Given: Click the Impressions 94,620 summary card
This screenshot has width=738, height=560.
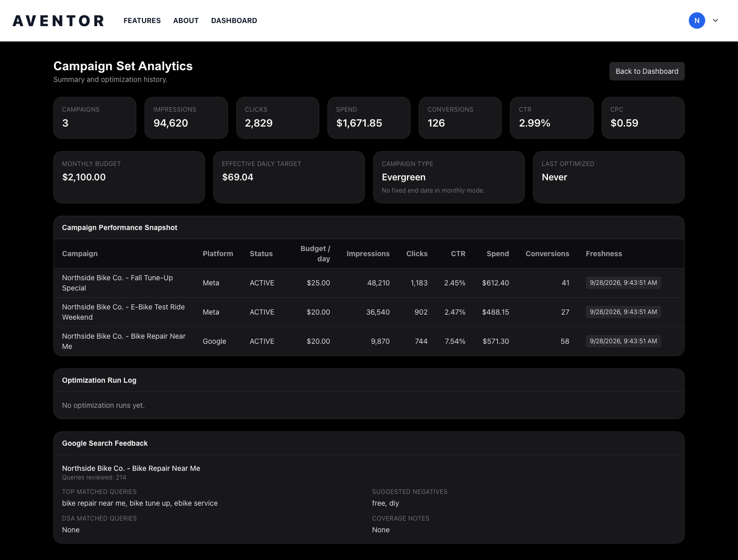Looking at the screenshot, I should 186,118.
